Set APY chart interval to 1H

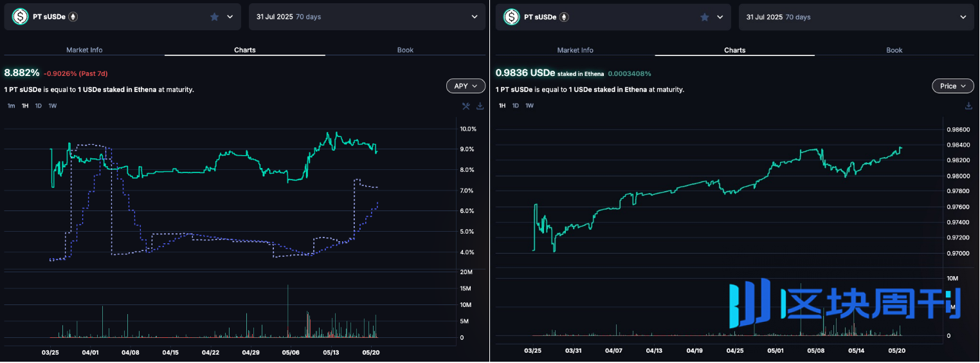[x=25, y=106]
